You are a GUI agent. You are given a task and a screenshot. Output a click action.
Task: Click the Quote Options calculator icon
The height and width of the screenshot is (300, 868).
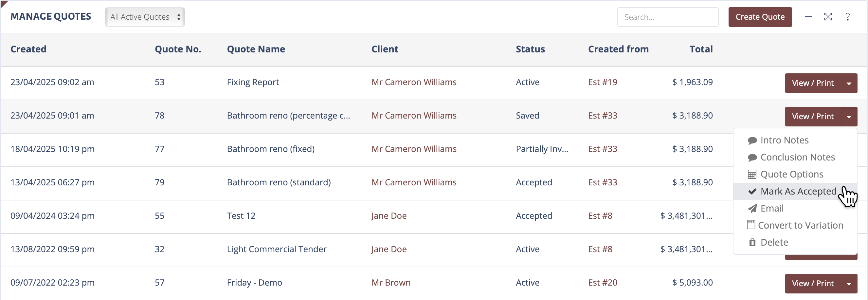tap(752, 175)
